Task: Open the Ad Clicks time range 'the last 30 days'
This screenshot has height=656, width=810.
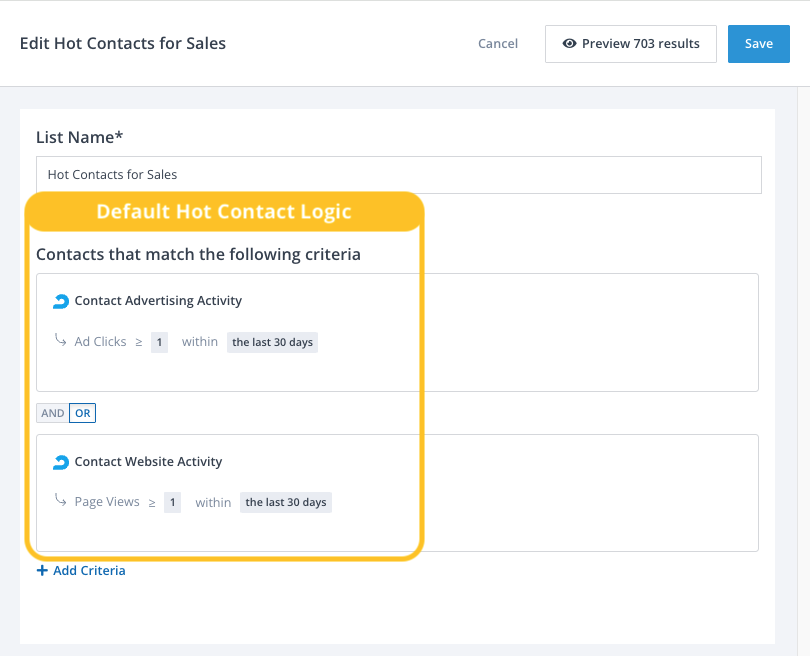Action: [272, 342]
